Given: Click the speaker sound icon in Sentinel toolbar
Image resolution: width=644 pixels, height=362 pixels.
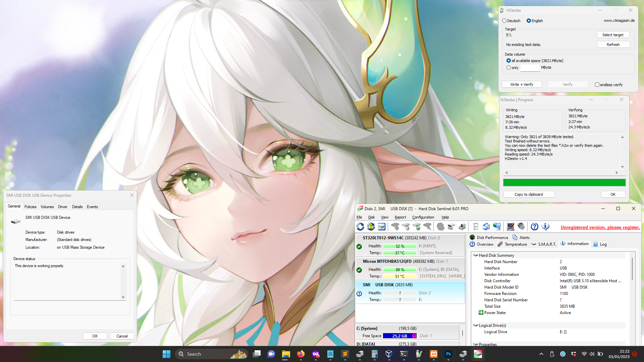Looking at the screenshot, I should tap(521, 227).
